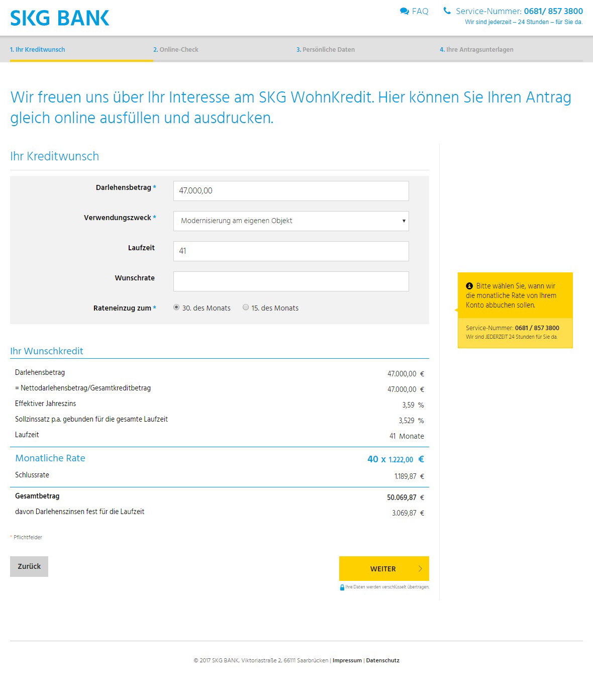Viewport: 593px width, 700px height.
Task: Select '30. des Monats' radio button
Action: [x=176, y=308]
